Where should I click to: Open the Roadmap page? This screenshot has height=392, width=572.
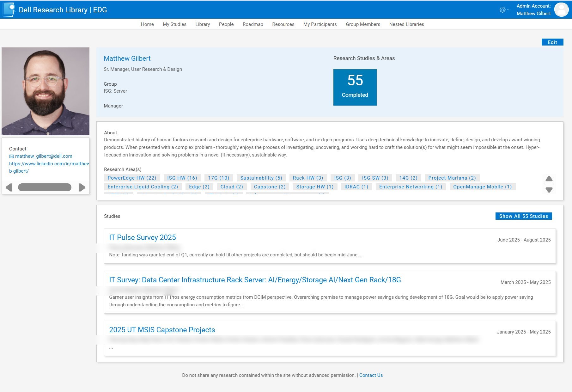(x=253, y=24)
